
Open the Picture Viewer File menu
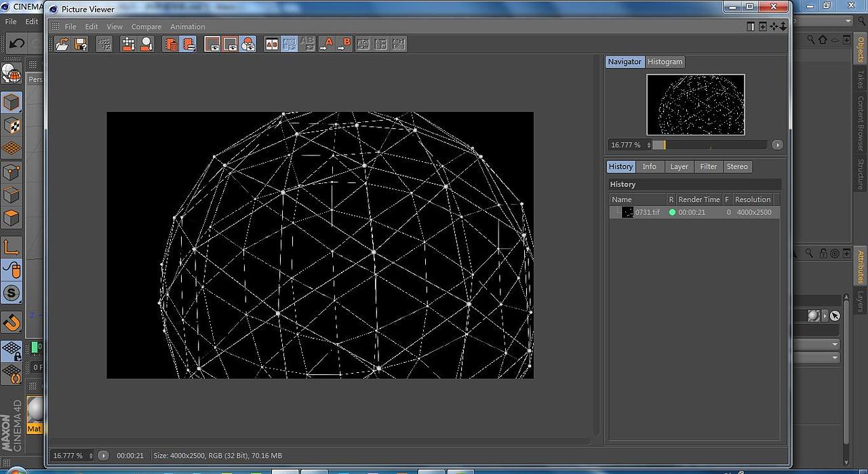[x=71, y=26]
